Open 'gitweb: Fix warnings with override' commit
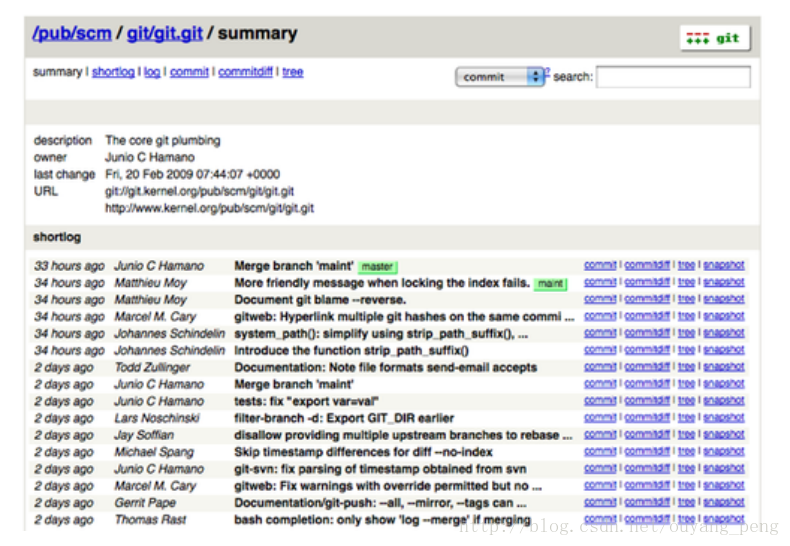790x546 pixels. pyautogui.click(x=388, y=486)
